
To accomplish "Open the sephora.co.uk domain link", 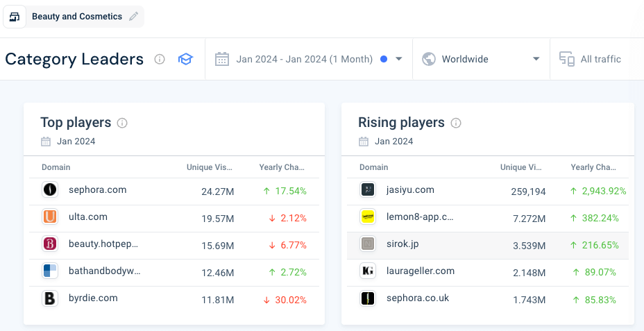I will pos(418,298).
